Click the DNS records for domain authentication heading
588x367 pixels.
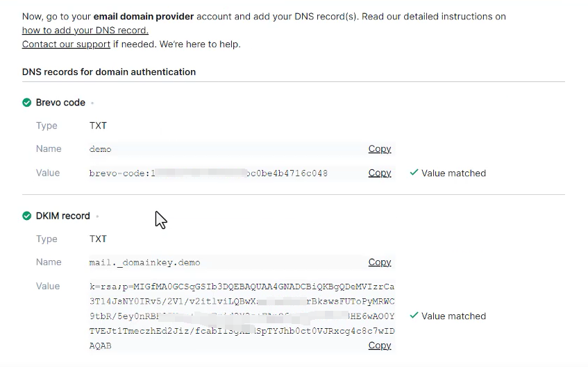[x=109, y=72]
